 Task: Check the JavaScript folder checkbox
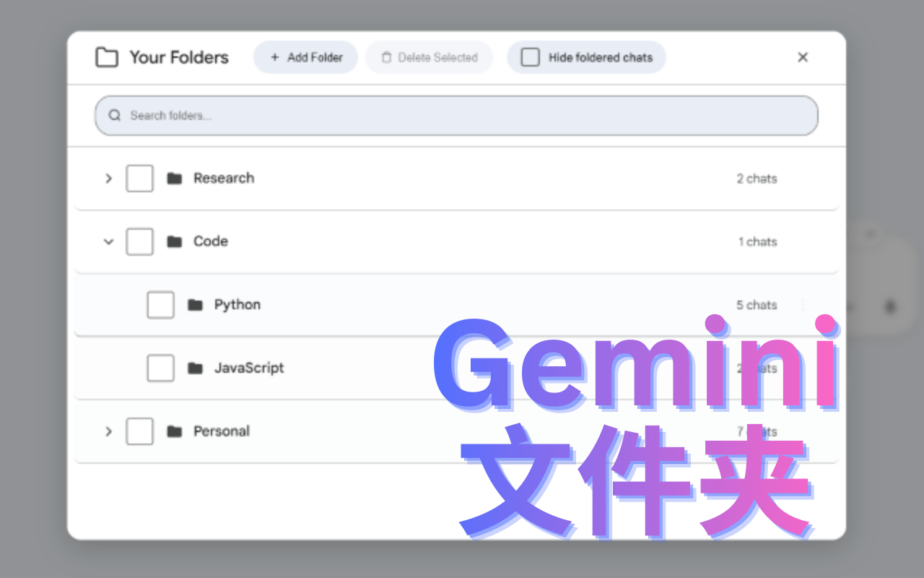pyautogui.click(x=160, y=368)
